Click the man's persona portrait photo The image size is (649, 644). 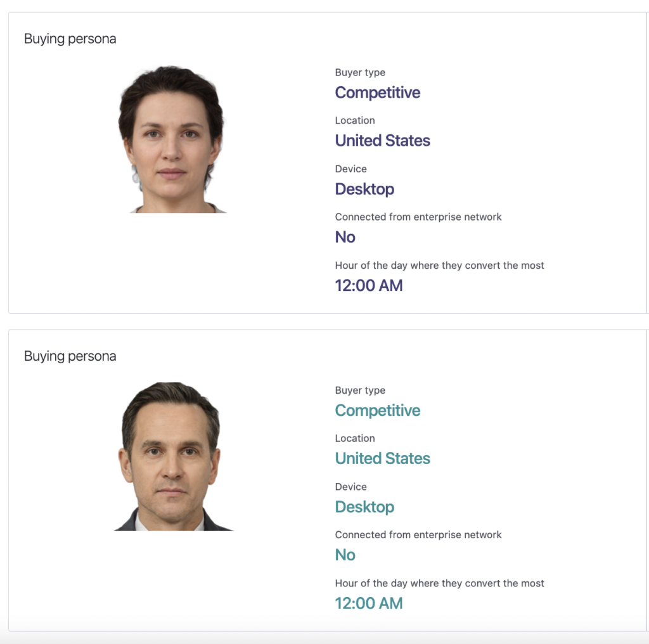tap(176, 456)
